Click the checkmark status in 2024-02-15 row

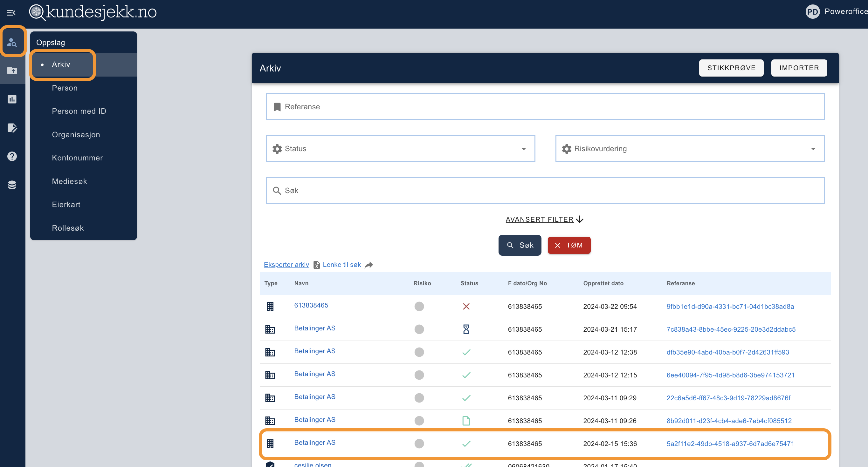tap(466, 444)
